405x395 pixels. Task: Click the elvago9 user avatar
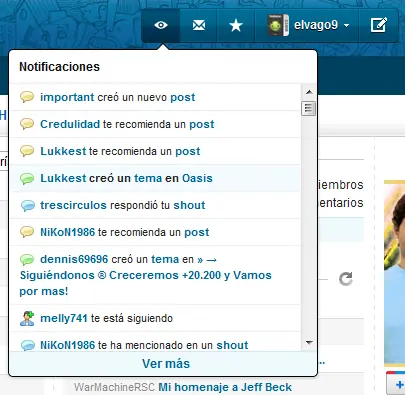tap(278, 25)
